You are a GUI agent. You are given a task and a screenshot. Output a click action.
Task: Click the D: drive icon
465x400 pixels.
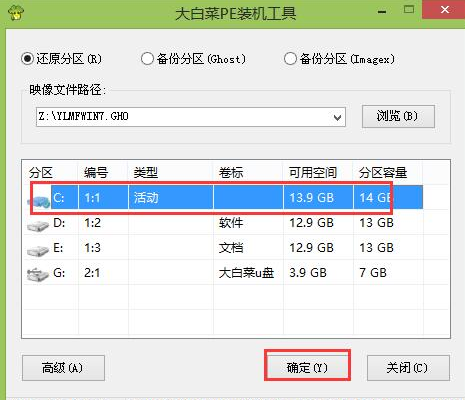(x=38, y=226)
